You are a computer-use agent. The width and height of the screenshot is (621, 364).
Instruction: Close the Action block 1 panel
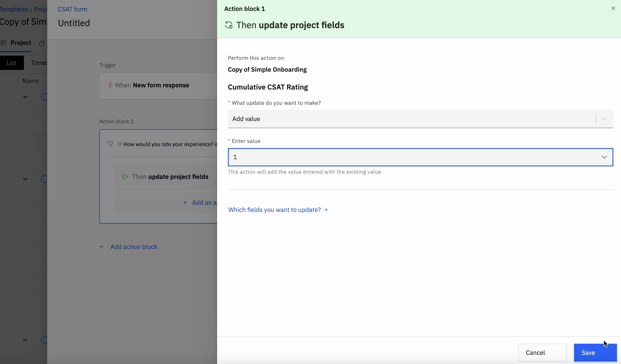(x=613, y=9)
